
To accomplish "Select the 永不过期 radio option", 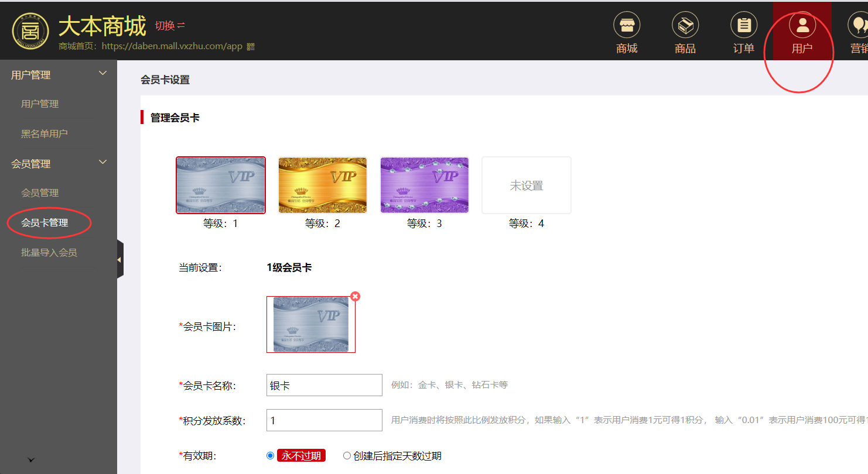I will (x=270, y=456).
